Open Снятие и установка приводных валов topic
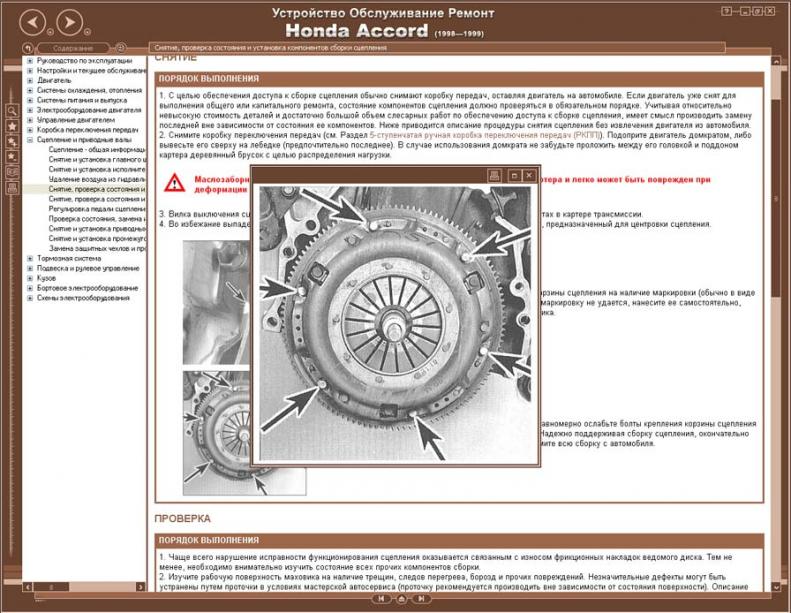791x613 pixels. click(x=97, y=229)
